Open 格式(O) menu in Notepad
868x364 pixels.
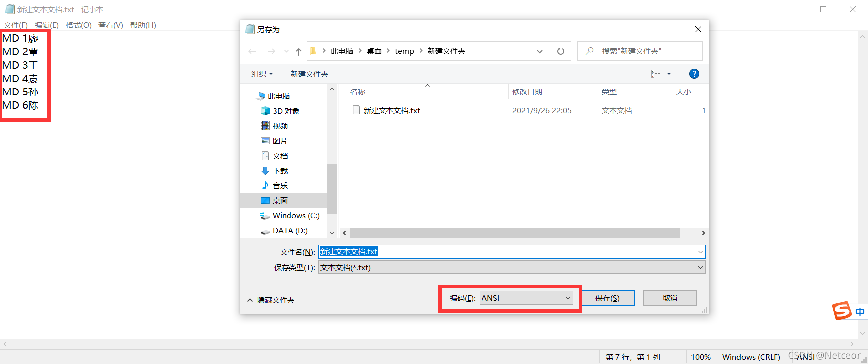[79, 25]
